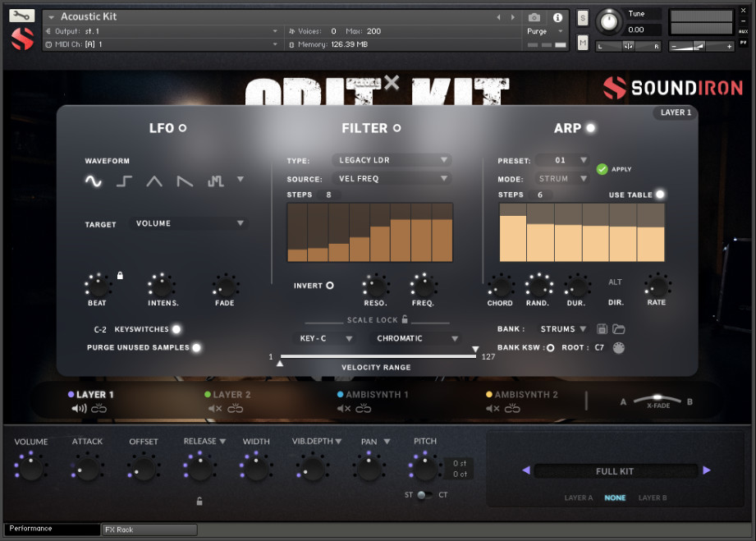Mute Layer 1 speaker icon
The width and height of the screenshot is (756, 541).
tap(79, 408)
